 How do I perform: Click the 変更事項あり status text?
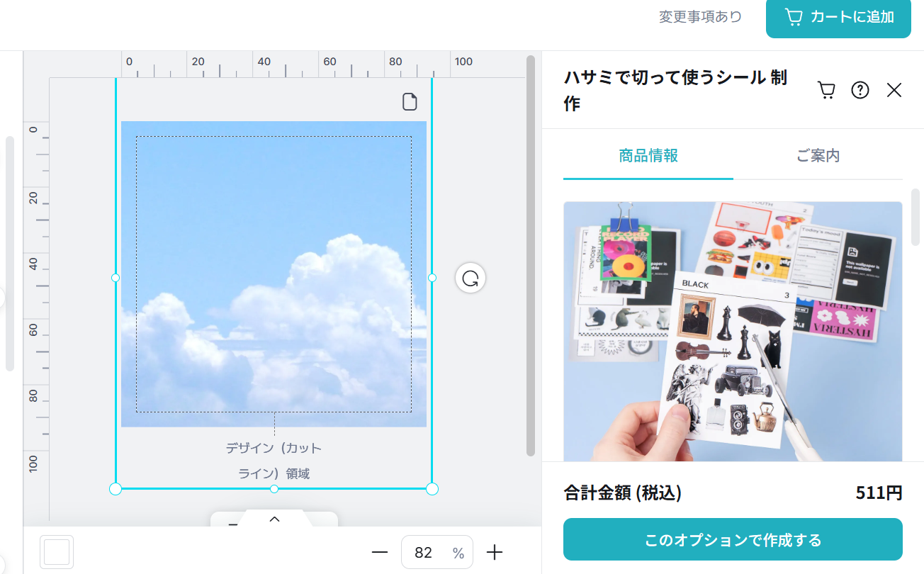(x=700, y=17)
